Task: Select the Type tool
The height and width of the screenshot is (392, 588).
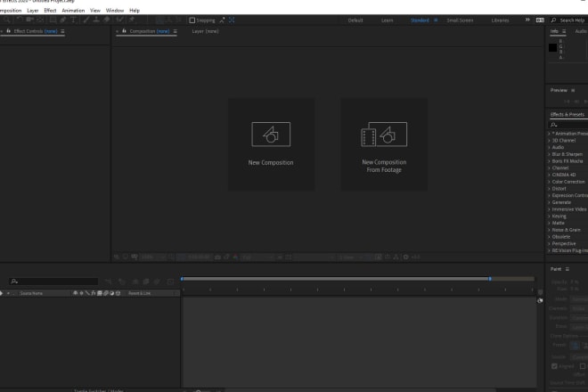Action: click(x=73, y=20)
